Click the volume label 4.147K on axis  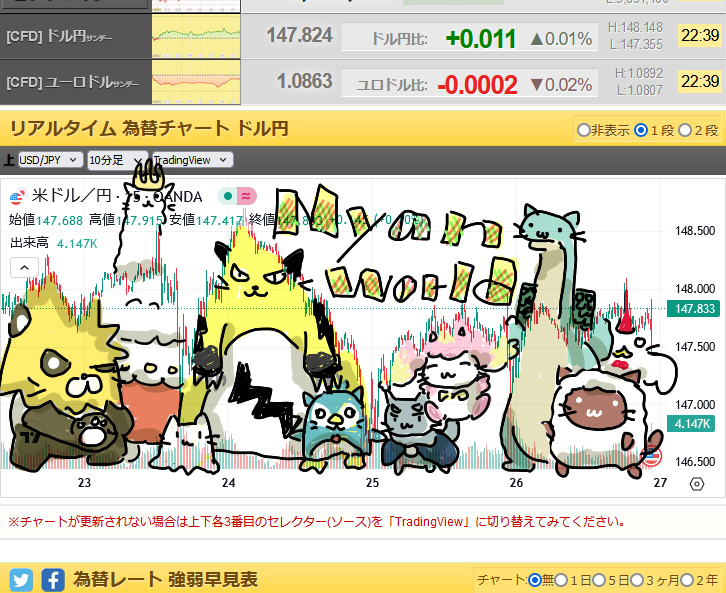(691, 423)
